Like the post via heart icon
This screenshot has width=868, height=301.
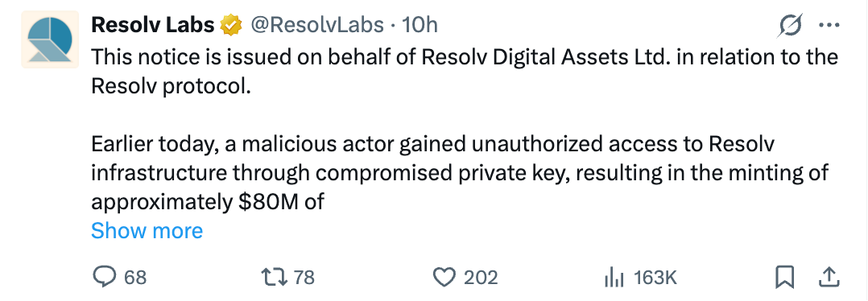pos(444,277)
